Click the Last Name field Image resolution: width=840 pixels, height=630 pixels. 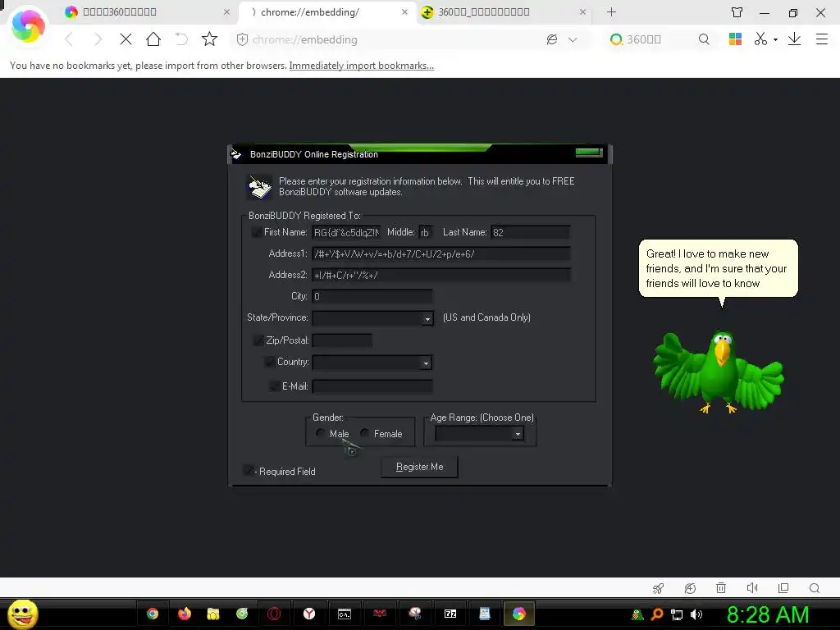click(531, 232)
